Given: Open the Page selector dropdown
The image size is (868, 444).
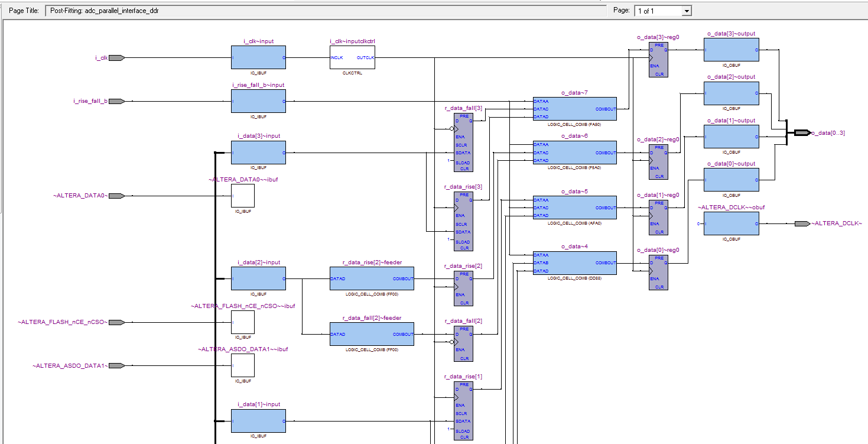Looking at the screenshot, I should point(686,11).
